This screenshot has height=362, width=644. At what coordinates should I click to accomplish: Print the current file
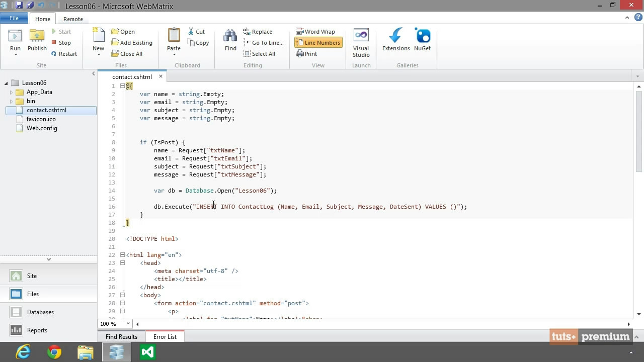point(307,54)
